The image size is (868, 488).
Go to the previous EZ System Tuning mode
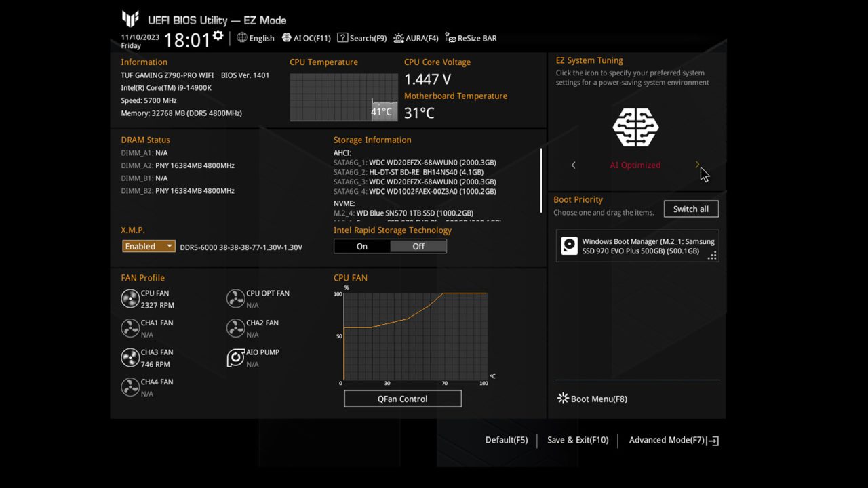click(x=574, y=165)
